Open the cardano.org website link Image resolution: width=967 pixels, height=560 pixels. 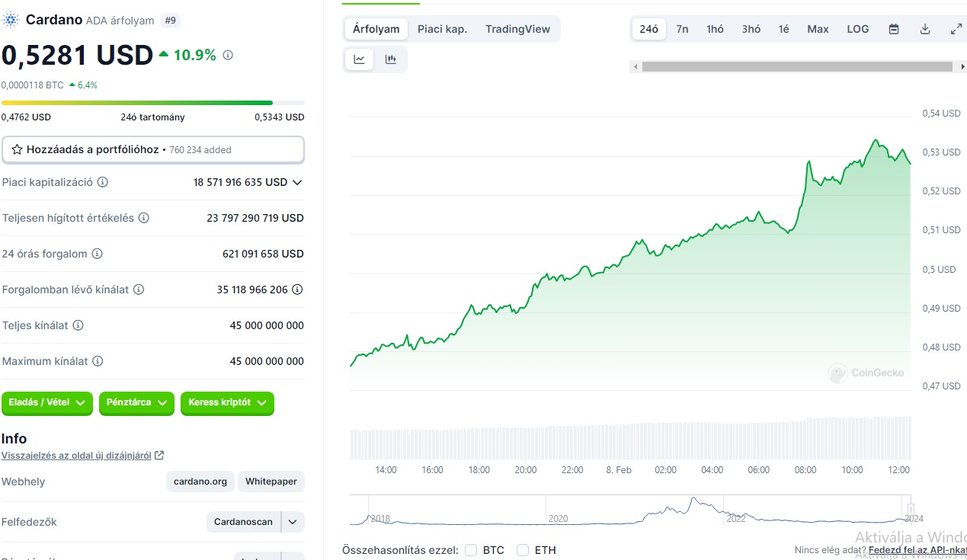point(200,482)
